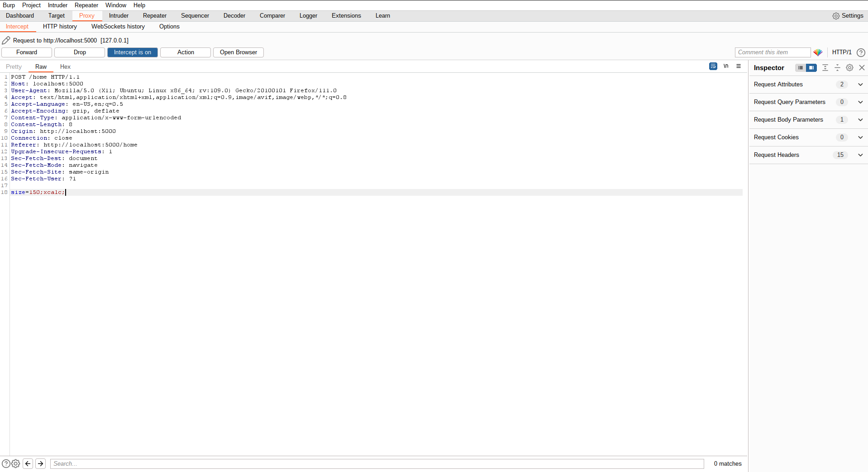Go to the Decoder tab
The height and width of the screenshot is (472, 868).
coord(234,16)
